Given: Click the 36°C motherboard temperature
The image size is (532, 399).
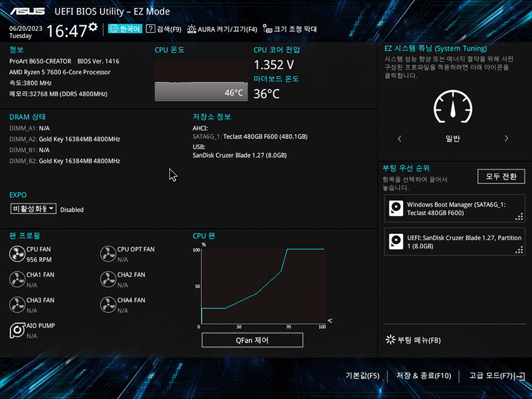Looking at the screenshot, I should coord(267,94).
